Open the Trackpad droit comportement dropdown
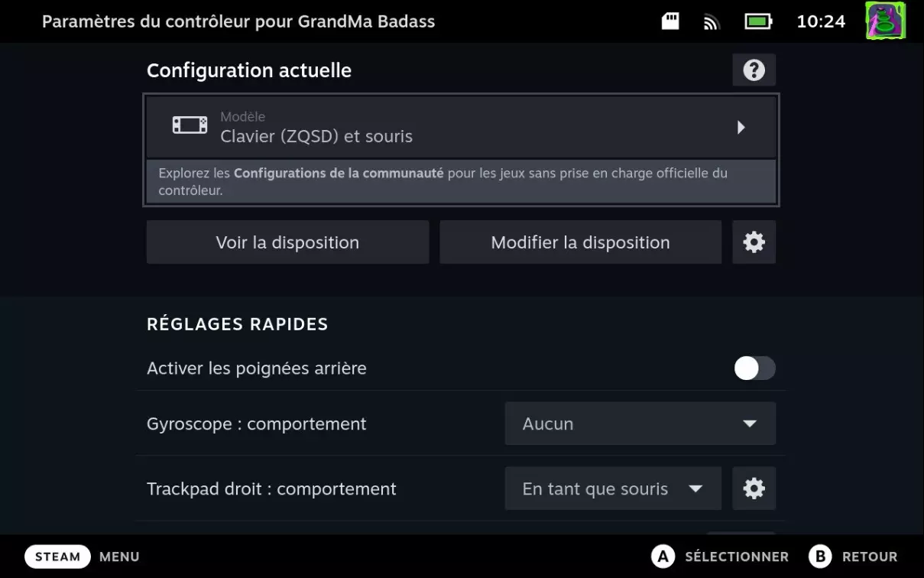Viewport: 924px width, 578px height. click(x=612, y=489)
